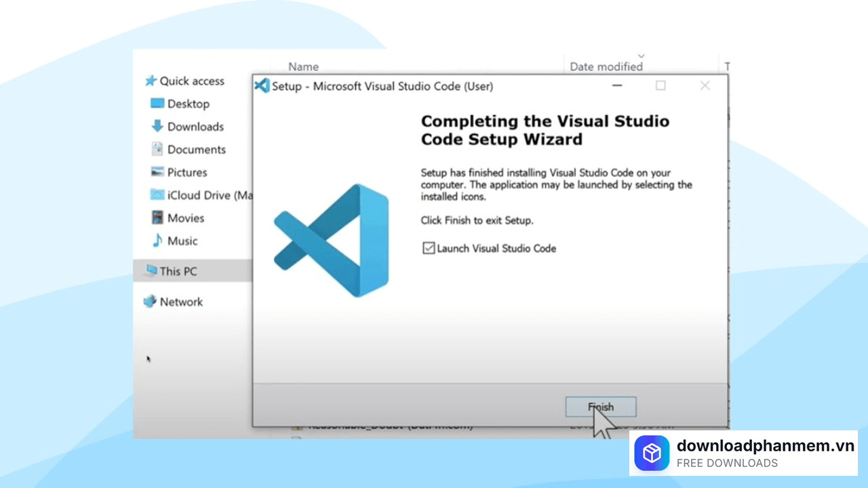Click the chevron above Date modified
The height and width of the screenshot is (488, 868).
pyautogui.click(x=641, y=56)
